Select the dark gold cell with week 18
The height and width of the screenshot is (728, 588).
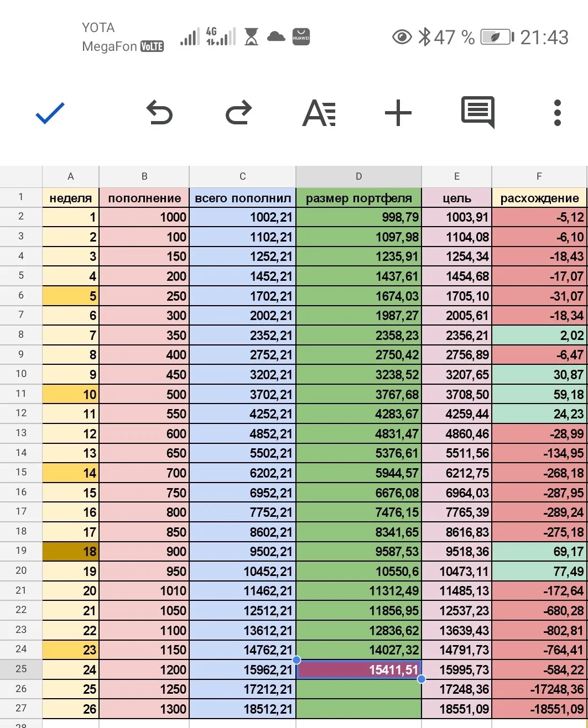[70, 552]
